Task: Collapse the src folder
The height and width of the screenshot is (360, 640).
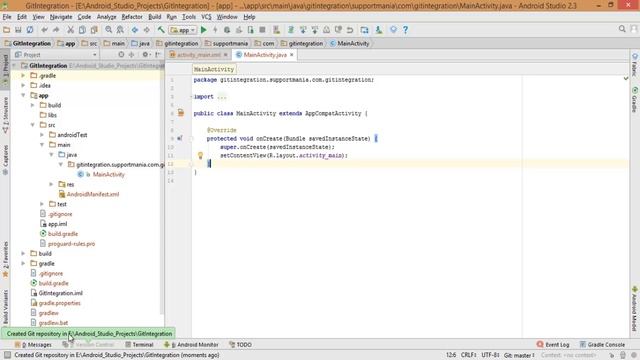Action: click(33, 125)
